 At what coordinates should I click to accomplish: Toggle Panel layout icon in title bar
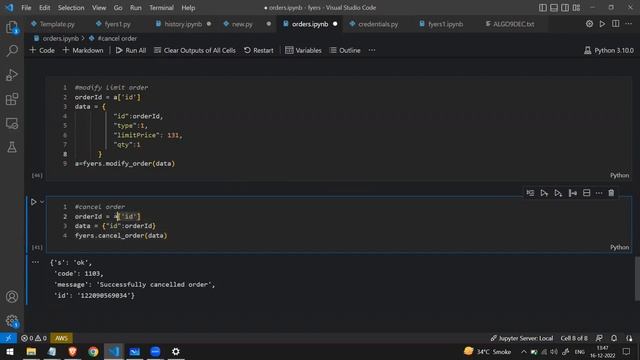554,8
